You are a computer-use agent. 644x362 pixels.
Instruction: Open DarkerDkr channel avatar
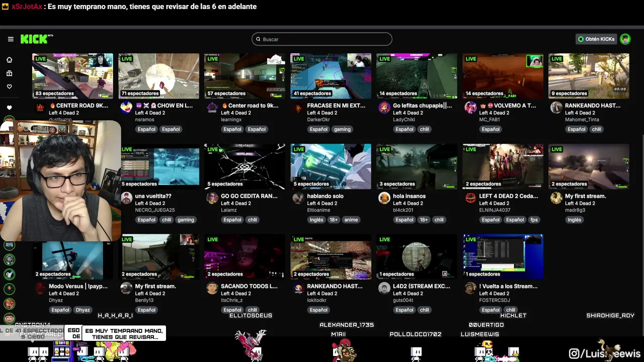[x=298, y=108]
